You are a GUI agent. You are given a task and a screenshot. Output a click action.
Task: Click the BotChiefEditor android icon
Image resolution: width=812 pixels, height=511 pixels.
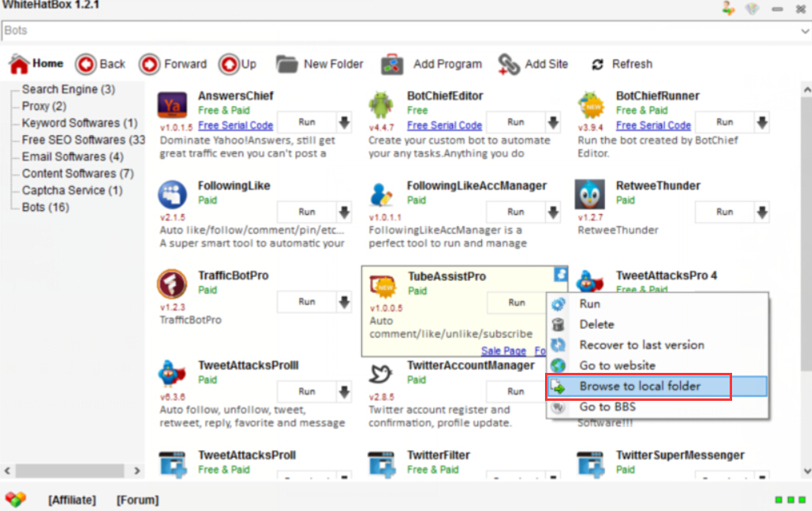point(381,105)
